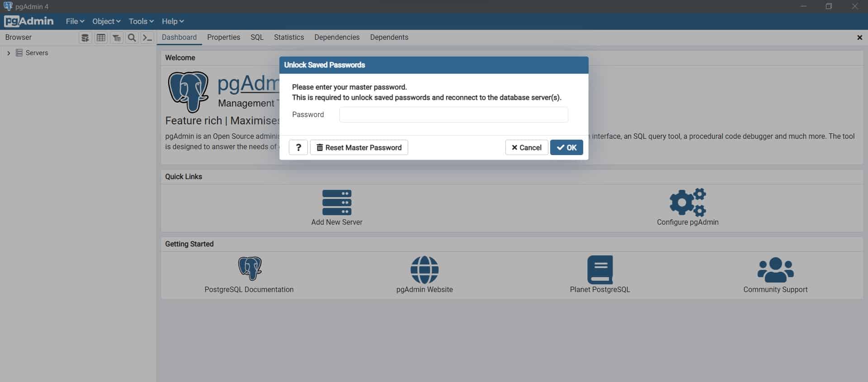Click the Quick Links section heading
Viewport: 868px width, 382px height.
click(184, 177)
